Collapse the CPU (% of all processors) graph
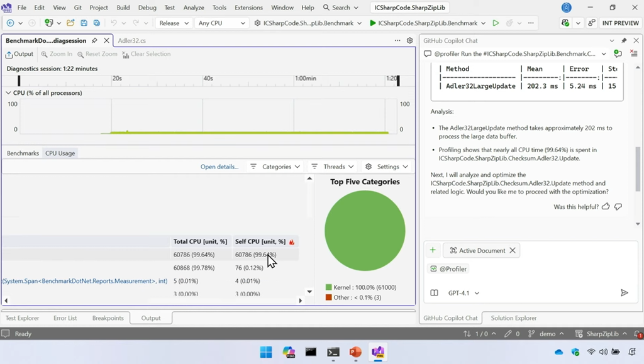Screen dimensions: 644x364 click(x=8, y=93)
